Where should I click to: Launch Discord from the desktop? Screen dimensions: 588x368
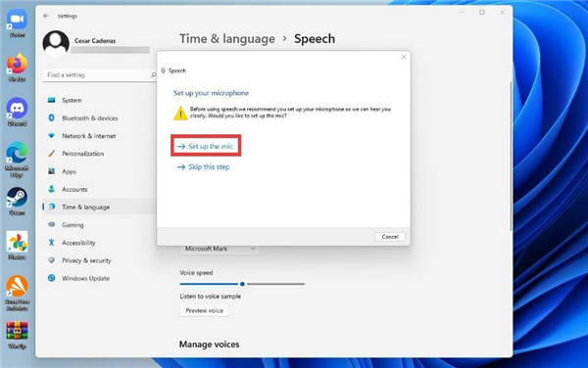tap(18, 112)
